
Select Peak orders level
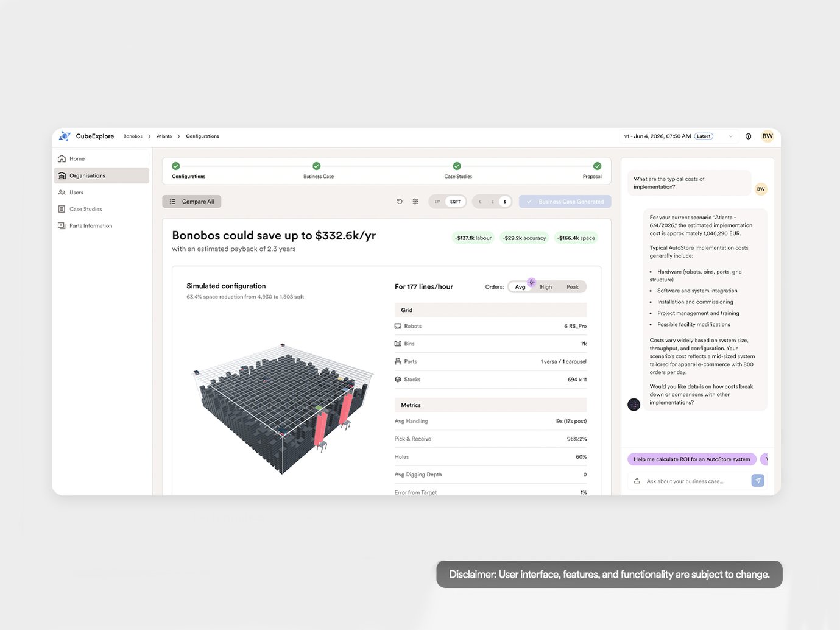pyautogui.click(x=573, y=287)
